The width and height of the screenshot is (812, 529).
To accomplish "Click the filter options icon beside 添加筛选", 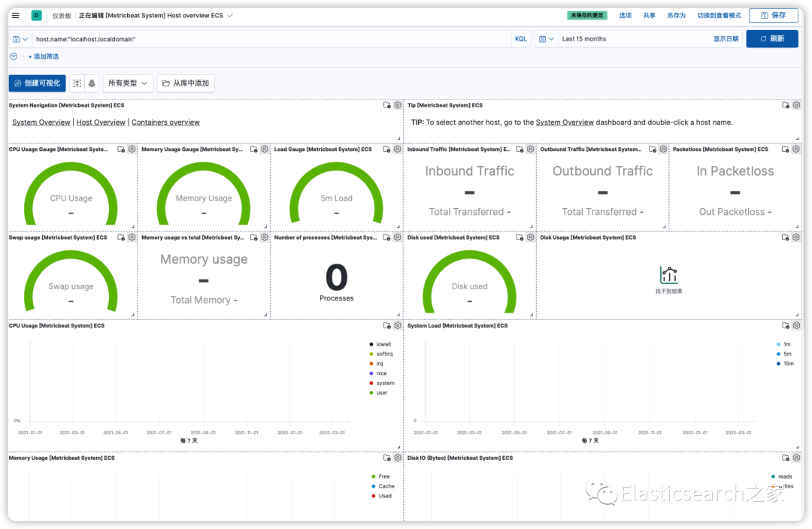I will 14,56.
